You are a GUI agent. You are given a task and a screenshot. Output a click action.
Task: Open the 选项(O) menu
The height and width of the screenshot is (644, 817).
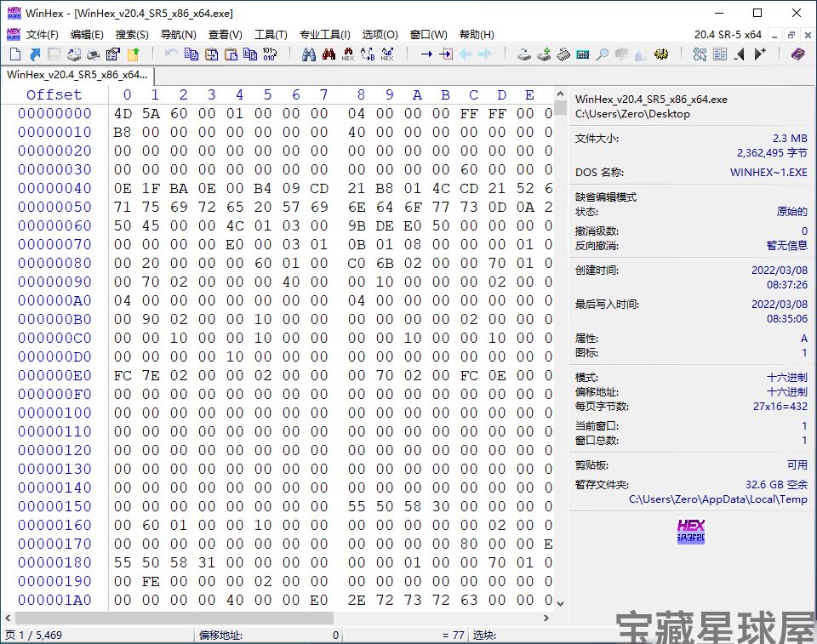tap(380, 35)
